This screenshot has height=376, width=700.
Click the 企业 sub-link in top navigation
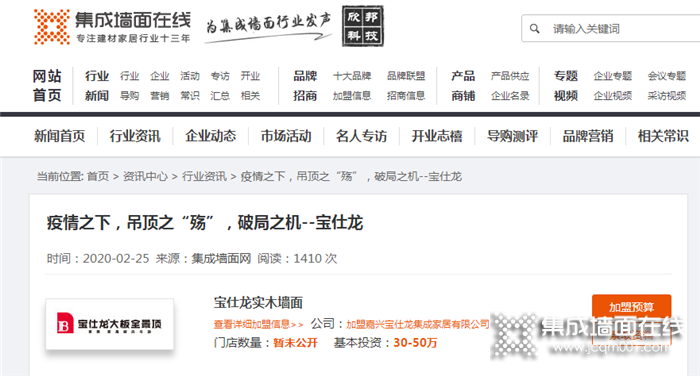coord(159,76)
